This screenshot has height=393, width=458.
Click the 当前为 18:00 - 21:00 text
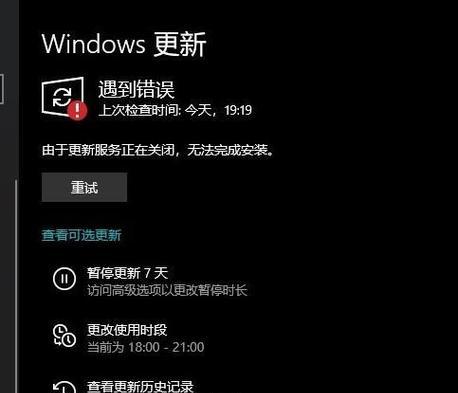146,347
